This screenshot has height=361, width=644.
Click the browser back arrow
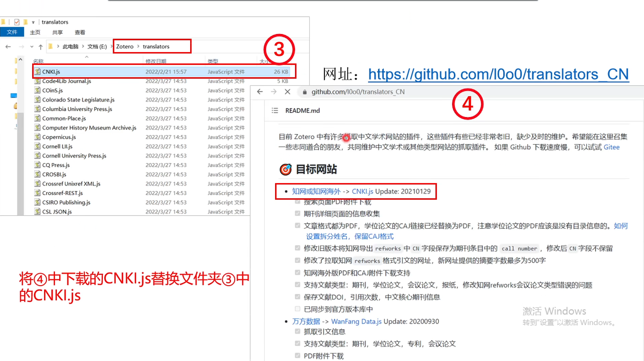[x=260, y=92]
